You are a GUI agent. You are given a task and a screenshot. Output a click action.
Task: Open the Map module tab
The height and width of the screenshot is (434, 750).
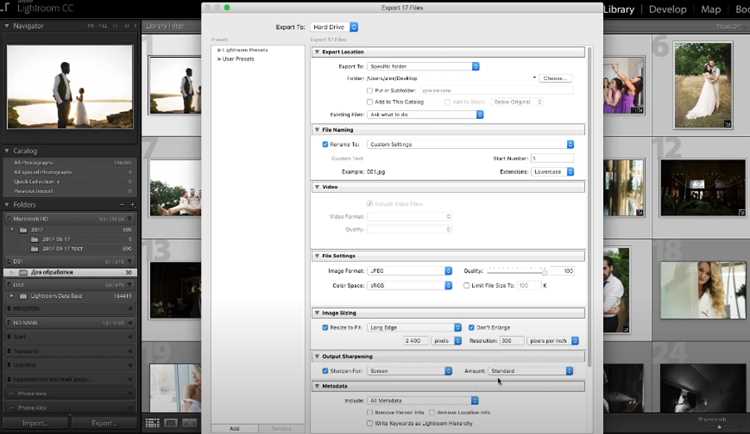click(711, 10)
